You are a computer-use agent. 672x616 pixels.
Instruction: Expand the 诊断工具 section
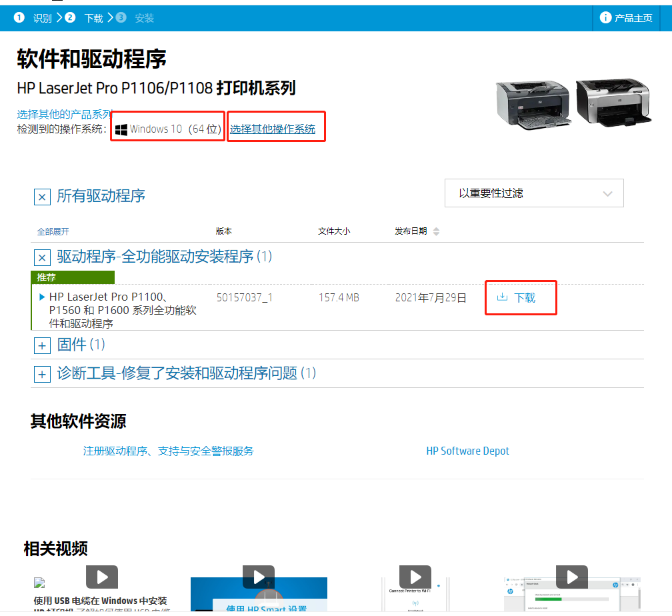[x=42, y=374]
